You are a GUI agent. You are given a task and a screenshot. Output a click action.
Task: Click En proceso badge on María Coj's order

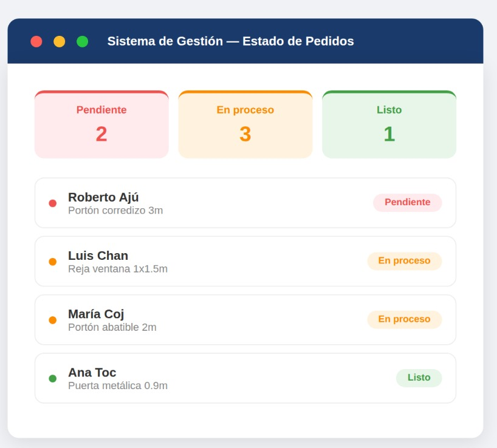click(404, 319)
